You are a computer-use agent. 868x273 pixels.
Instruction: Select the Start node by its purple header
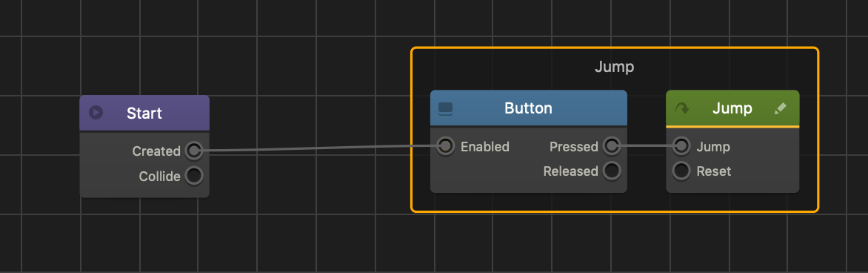pyautogui.click(x=144, y=113)
